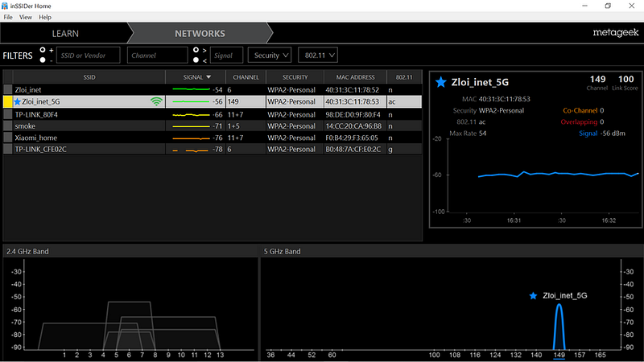Image resolution: width=644 pixels, height=362 pixels.
Task: Sort by CHANNEL column header
Action: click(x=246, y=77)
